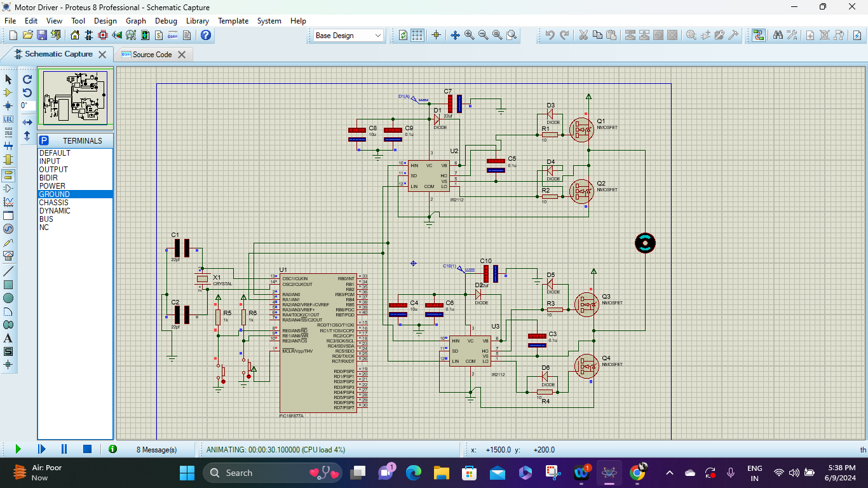Click the Y-Mirror vertical flip icon
The image size is (868, 488).
(27, 135)
